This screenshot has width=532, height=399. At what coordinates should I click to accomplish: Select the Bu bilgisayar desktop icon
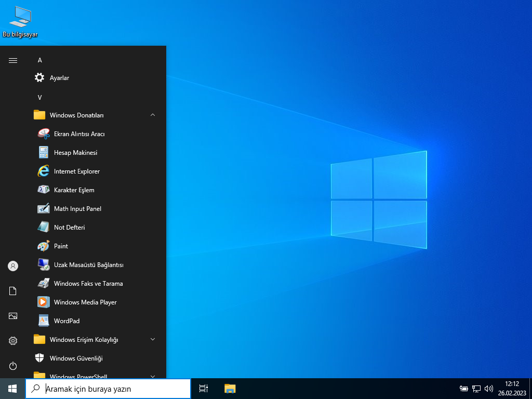[20, 22]
